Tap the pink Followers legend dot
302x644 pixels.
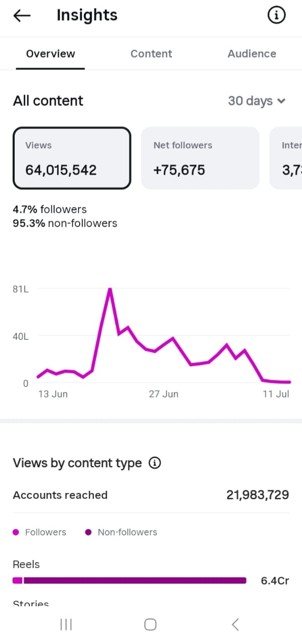[16, 532]
